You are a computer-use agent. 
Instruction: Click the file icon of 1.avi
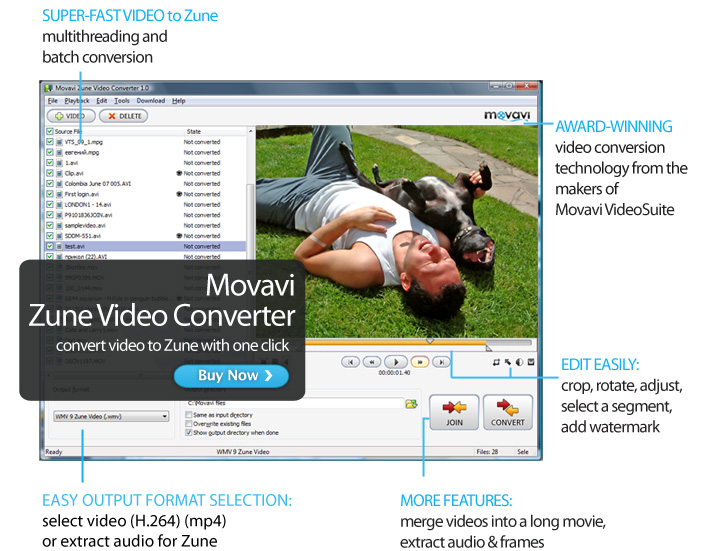tap(59, 163)
